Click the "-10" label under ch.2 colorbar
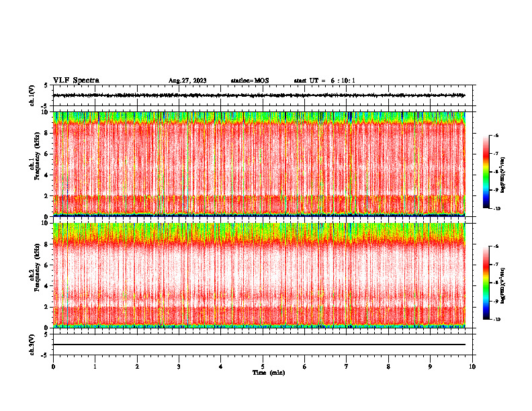Screen dimensions: 532x411 496,320
